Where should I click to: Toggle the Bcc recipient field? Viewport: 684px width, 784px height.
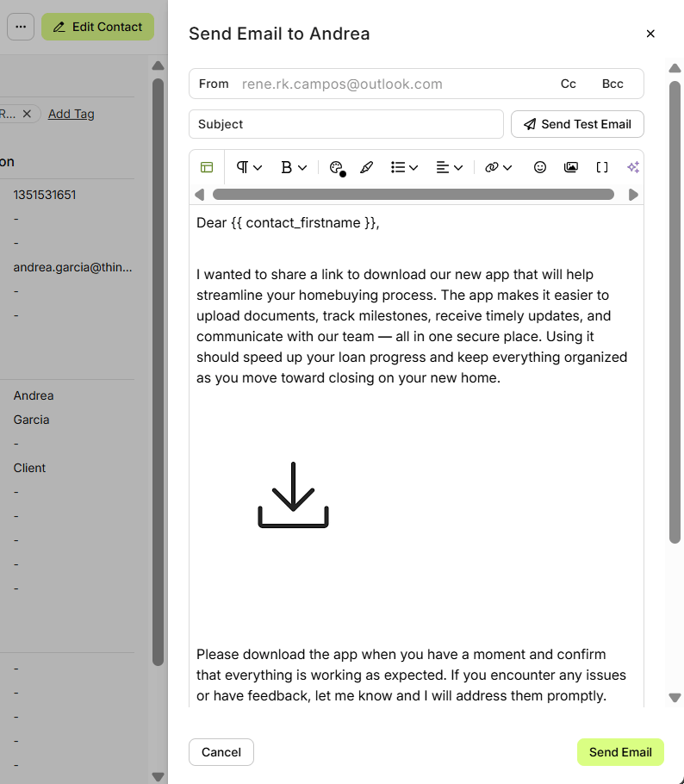612,84
